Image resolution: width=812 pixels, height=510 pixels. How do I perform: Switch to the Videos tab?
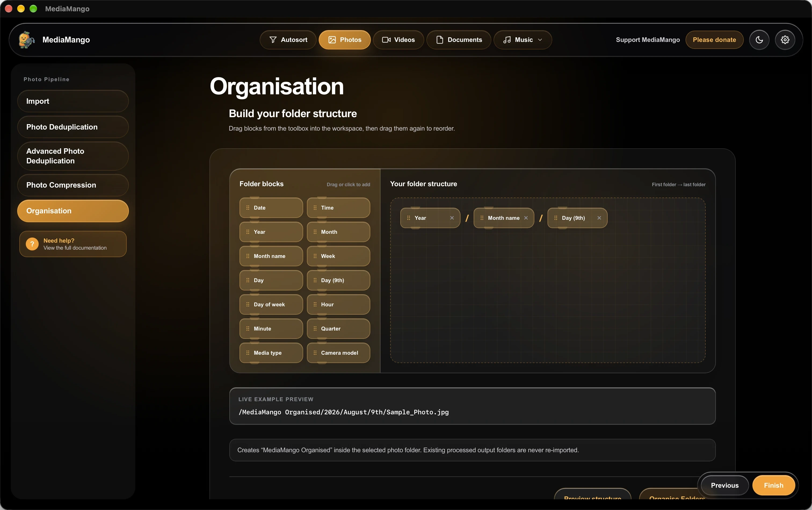398,40
